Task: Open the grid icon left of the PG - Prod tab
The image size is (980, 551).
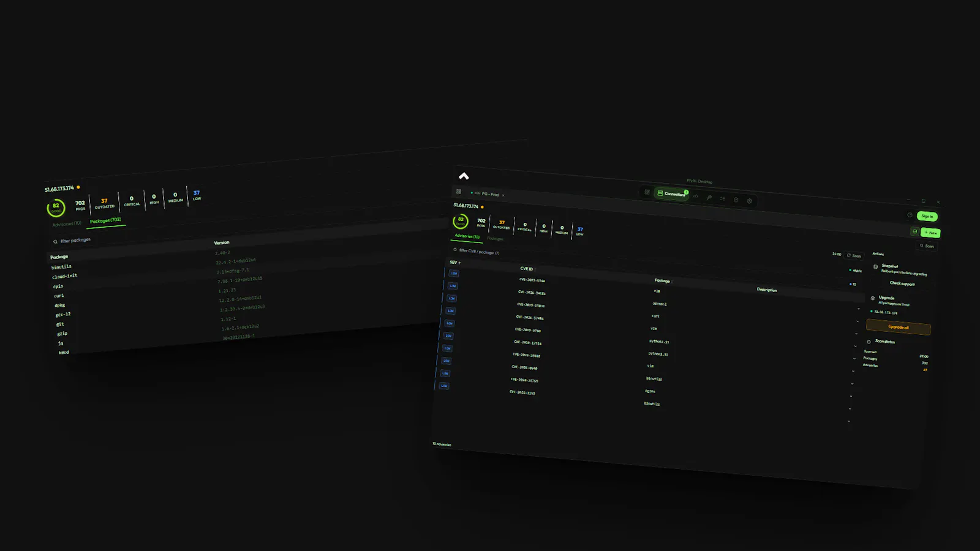Action: (459, 192)
